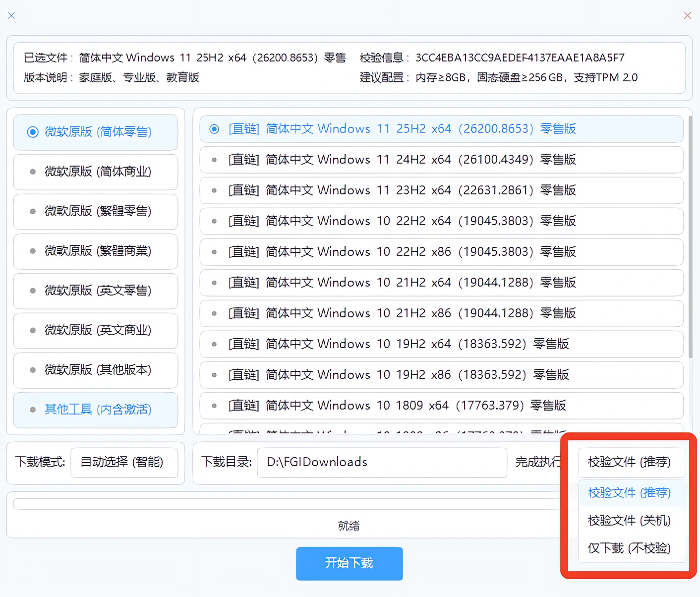Open 完成执行 校验文件 (推荐) combo box
700x597 pixels.
pyautogui.click(x=632, y=463)
